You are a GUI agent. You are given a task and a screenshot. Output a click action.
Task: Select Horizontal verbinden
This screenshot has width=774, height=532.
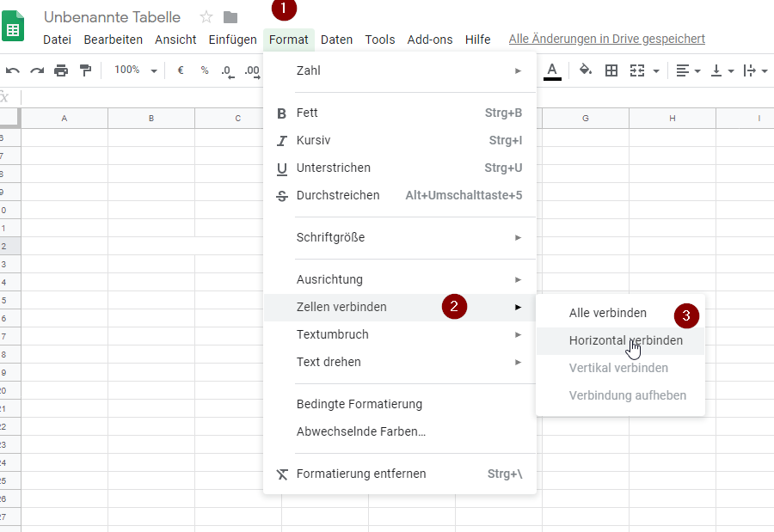[x=620, y=341]
